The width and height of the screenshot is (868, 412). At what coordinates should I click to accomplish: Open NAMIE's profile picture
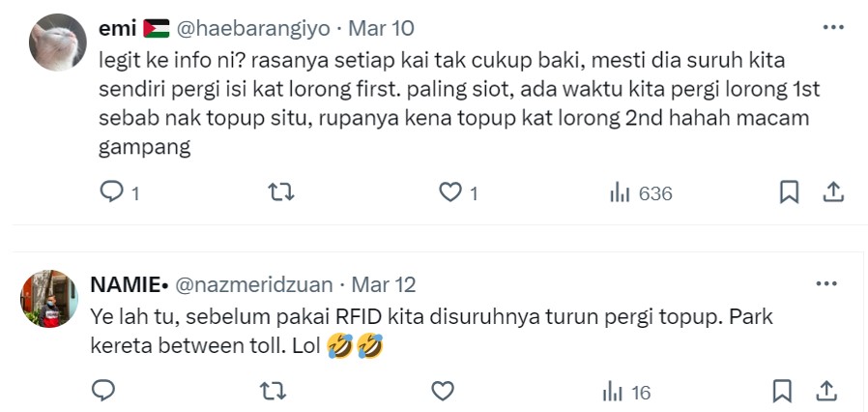click(x=50, y=299)
